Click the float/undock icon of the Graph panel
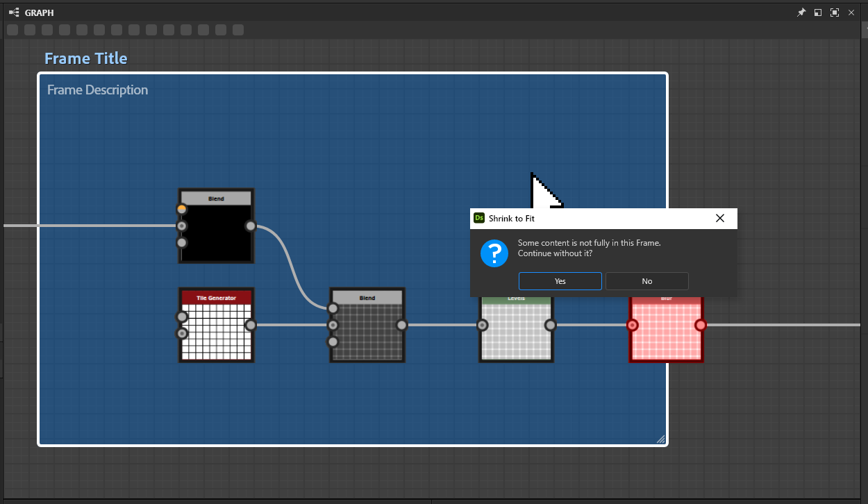Screen dimensions: 868x504 click(818, 12)
